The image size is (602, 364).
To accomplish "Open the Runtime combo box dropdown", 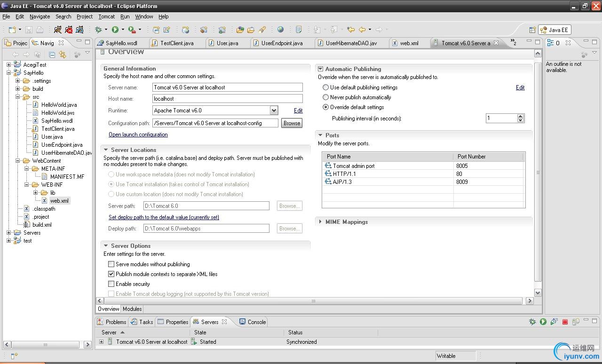I will tap(274, 111).
